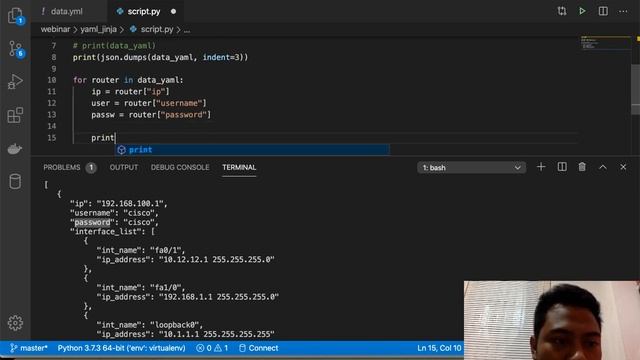Select the script.py editor tab
The image size is (640, 360).
click(x=144, y=11)
